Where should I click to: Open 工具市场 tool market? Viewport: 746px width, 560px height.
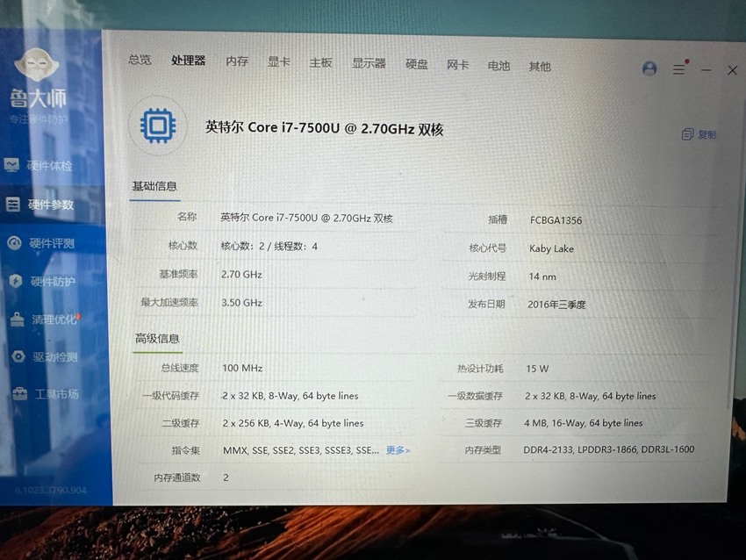46,394
